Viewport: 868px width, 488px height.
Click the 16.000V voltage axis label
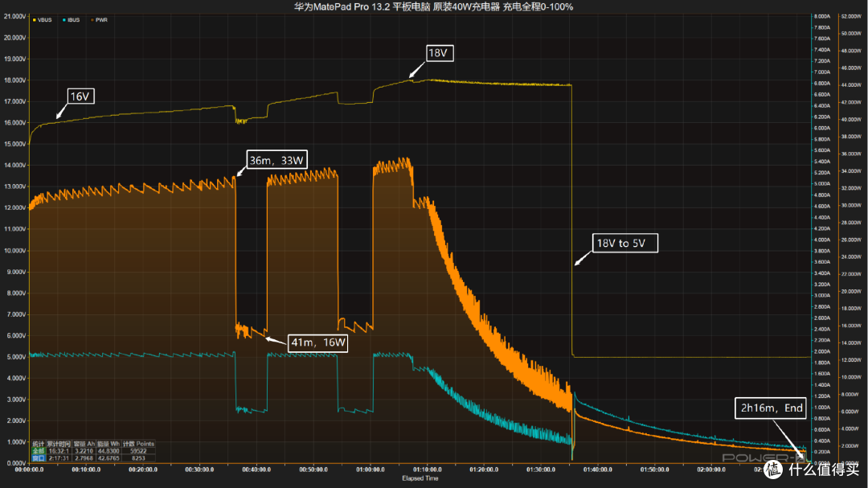click(x=15, y=123)
